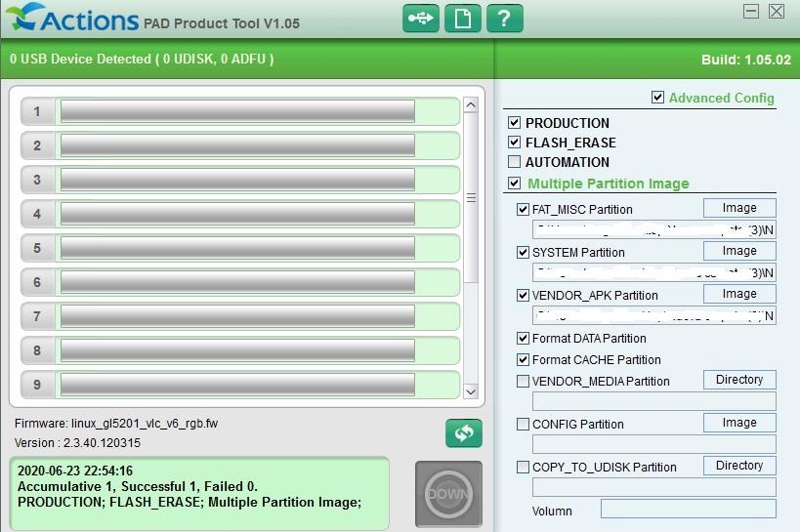This screenshot has width=800, height=532.
Task: Enable COPY_TO_UDISK Partition checkbox
Action: [x=523, y=467]
